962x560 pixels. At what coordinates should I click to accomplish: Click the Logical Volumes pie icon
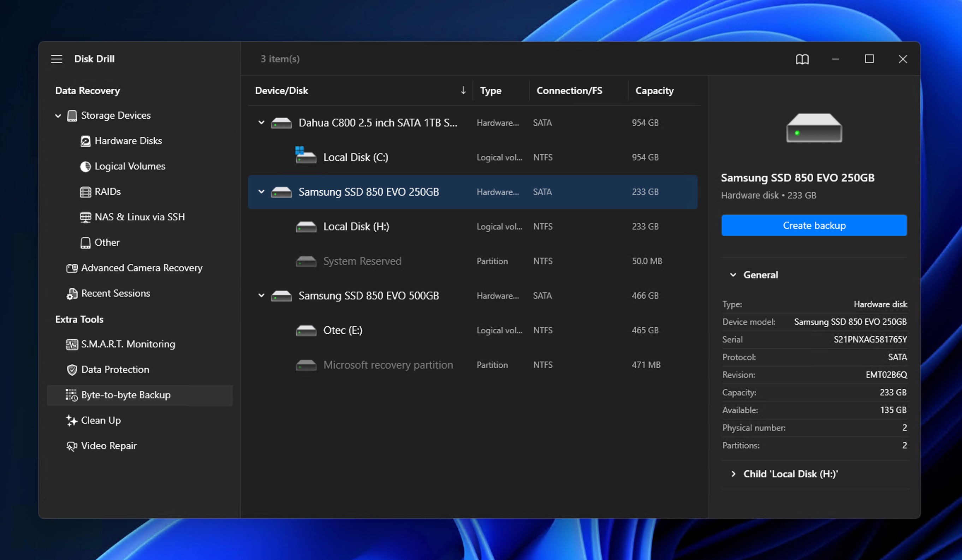click(85, 166)
